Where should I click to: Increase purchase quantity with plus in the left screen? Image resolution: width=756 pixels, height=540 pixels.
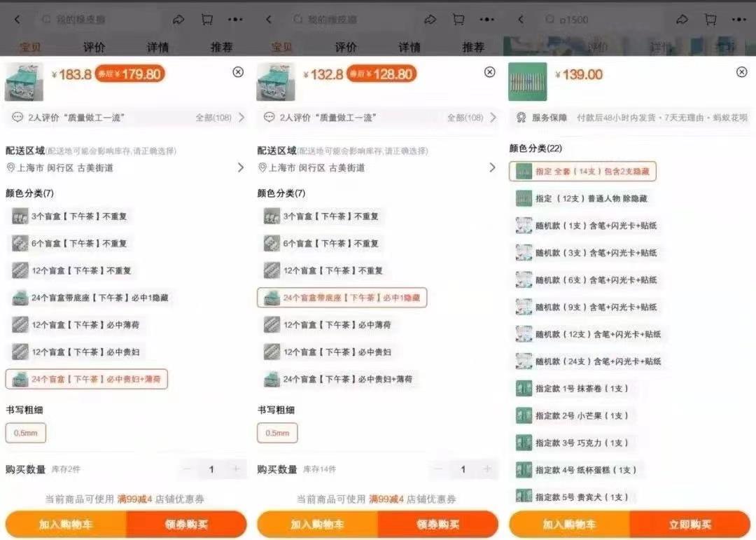236,469
